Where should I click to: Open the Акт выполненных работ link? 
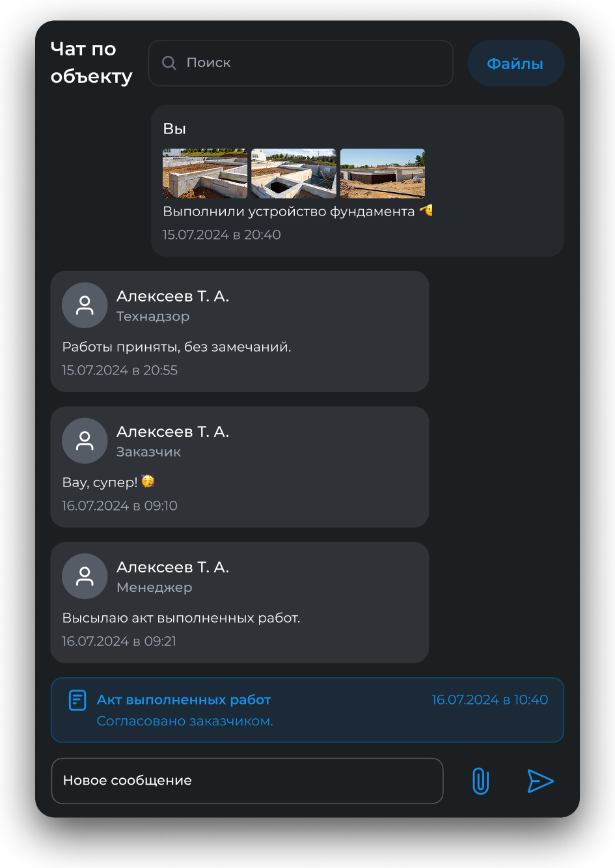[x=184, y=700]
